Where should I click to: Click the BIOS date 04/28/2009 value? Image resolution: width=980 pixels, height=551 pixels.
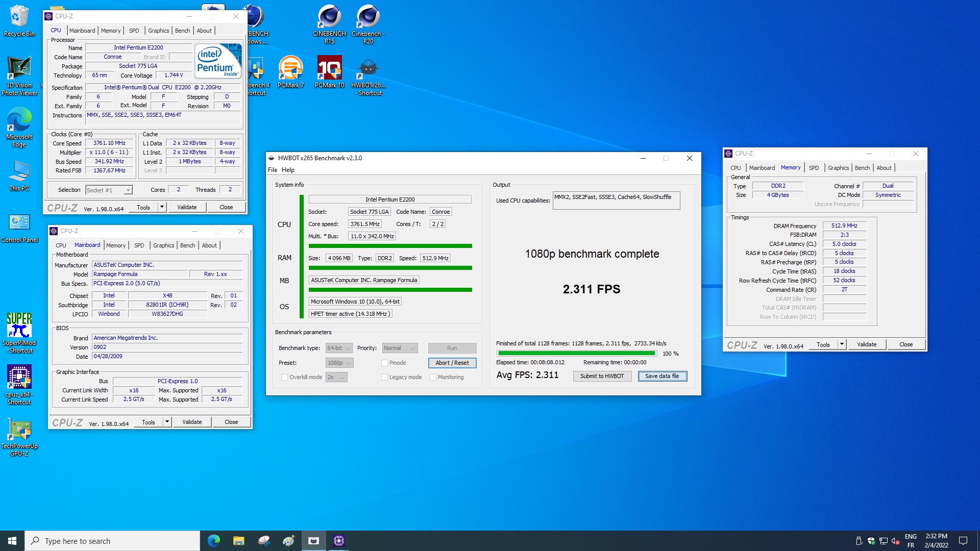pyautogui.click(x=167, y=356)
